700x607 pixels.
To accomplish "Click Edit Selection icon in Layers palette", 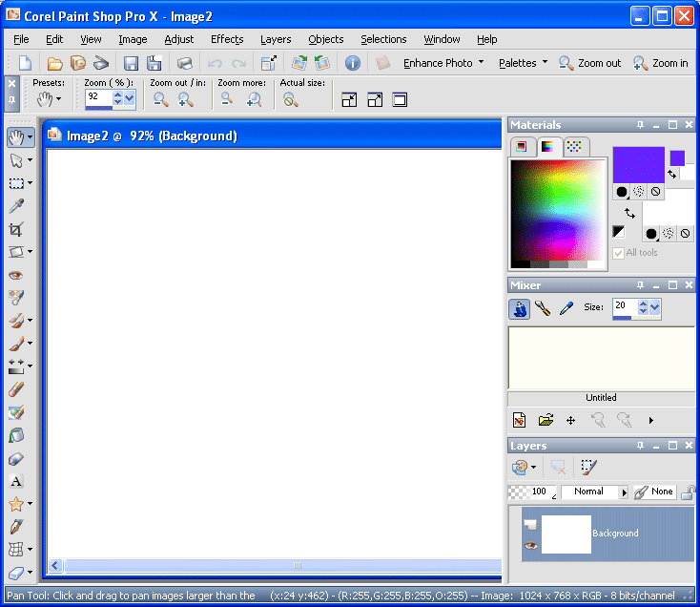I will [x=588, y=467].
